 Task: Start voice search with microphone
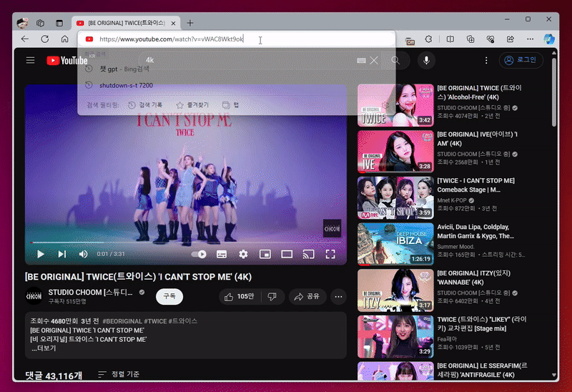pos(426,60)
